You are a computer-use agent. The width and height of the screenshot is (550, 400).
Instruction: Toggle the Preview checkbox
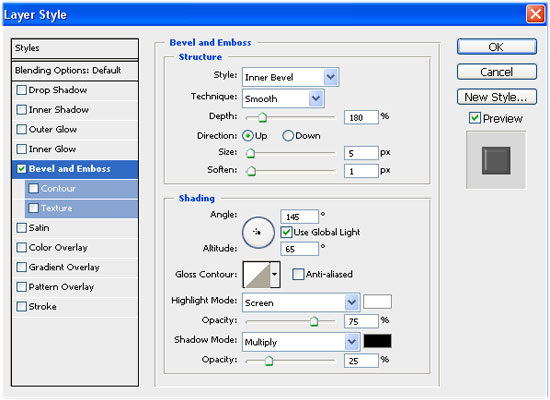point(475,118)
